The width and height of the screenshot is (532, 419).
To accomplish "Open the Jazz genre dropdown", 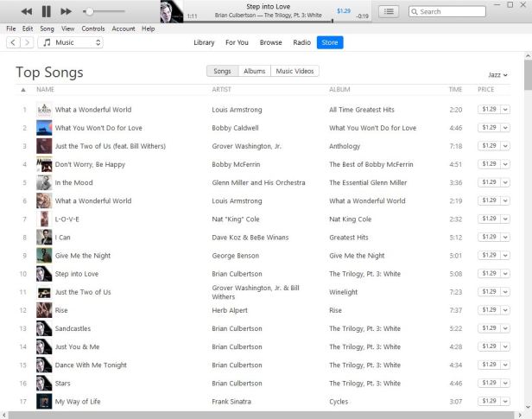I will coord(497,75).
